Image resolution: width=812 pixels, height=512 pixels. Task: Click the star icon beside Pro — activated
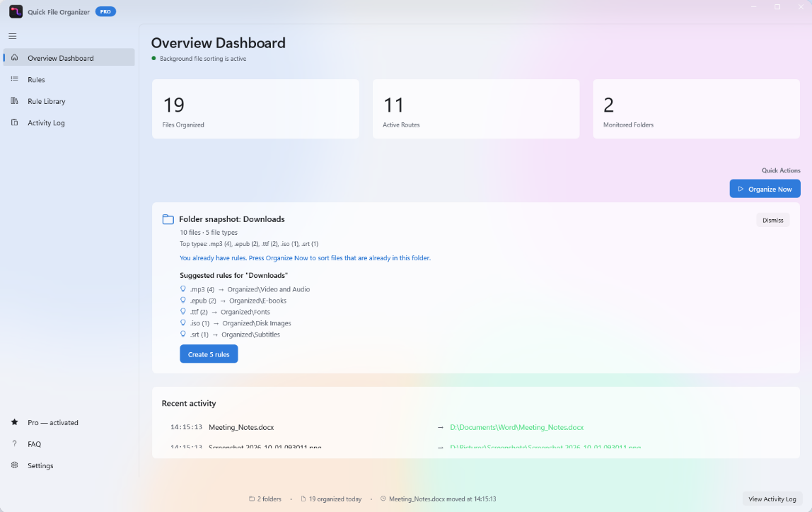14,422
